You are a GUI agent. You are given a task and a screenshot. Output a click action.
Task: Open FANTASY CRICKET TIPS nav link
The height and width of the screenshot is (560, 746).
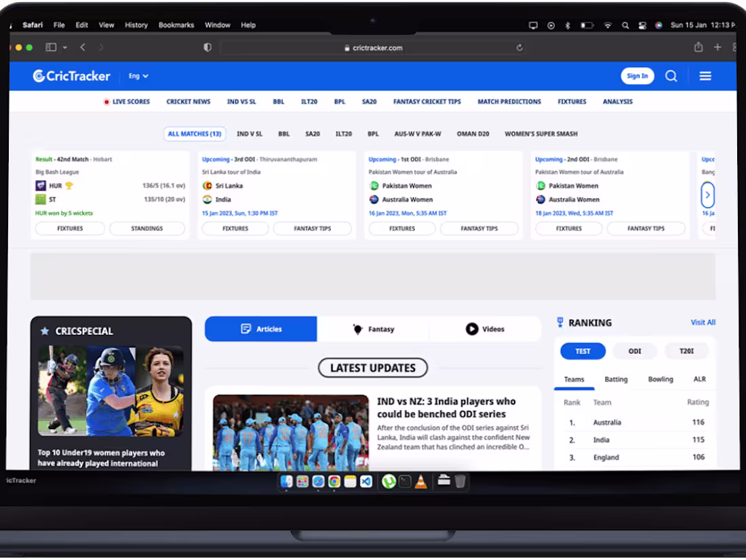point(427,102)
